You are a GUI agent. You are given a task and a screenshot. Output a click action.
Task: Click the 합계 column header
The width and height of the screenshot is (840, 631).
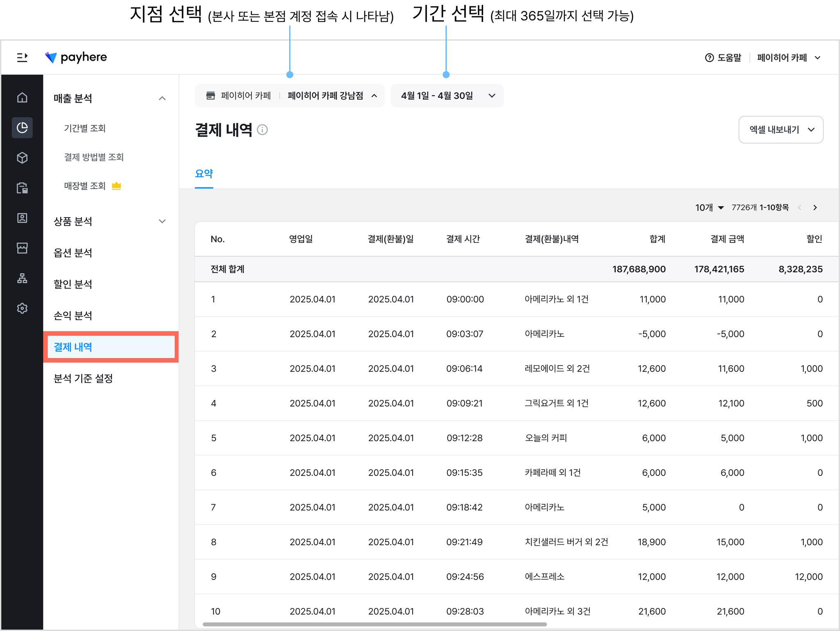click(x=657, y=239)
